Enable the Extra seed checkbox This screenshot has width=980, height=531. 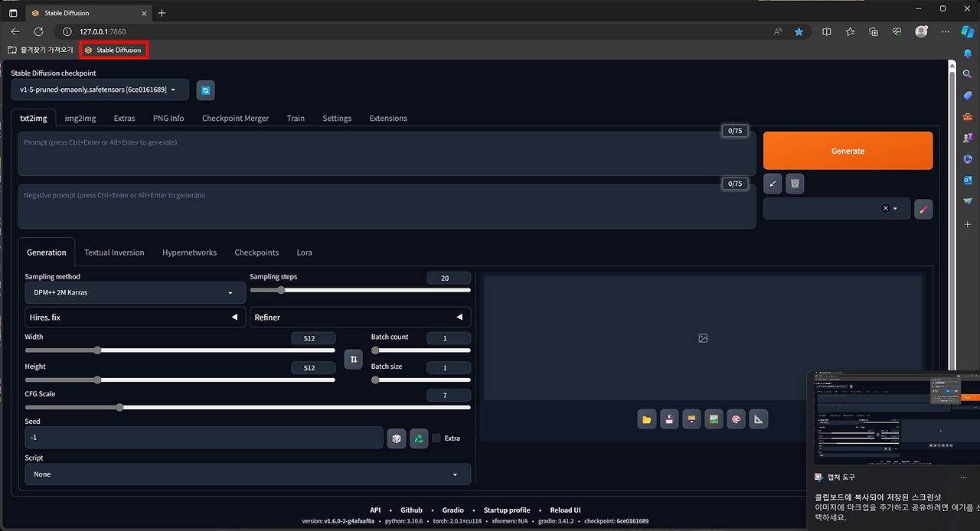pyautogui.click(x=435, y=438)
